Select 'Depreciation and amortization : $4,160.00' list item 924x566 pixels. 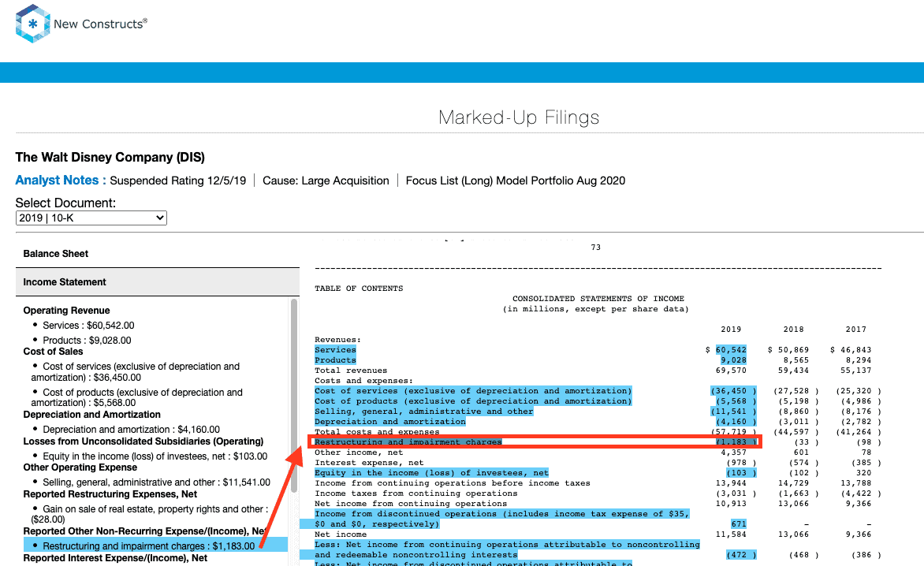(132, 430)
